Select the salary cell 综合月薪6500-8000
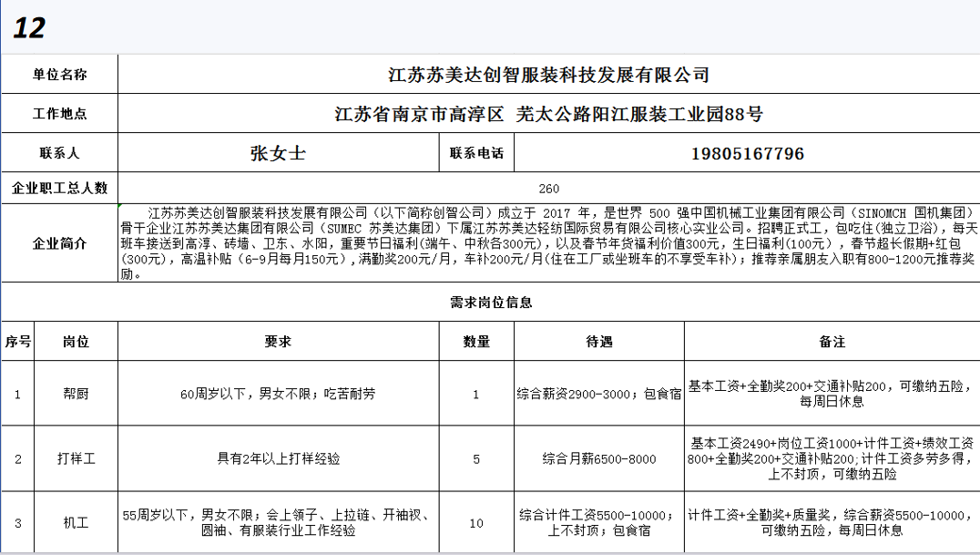The height and width of the screenshot is (555, 980). point(598,458)
